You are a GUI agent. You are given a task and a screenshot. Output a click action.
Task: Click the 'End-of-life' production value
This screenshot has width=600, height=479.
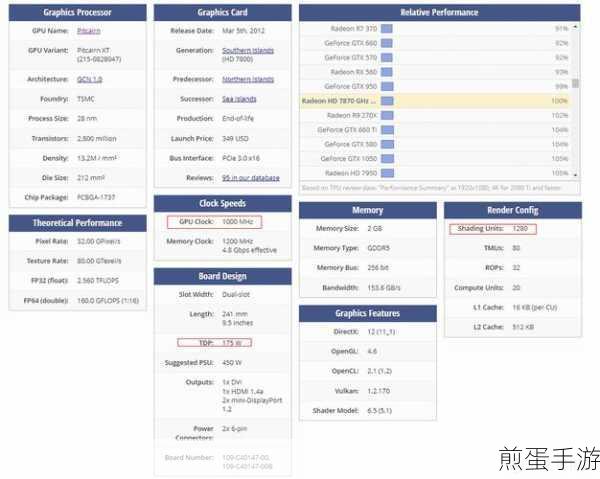click(x=238, y=119)
